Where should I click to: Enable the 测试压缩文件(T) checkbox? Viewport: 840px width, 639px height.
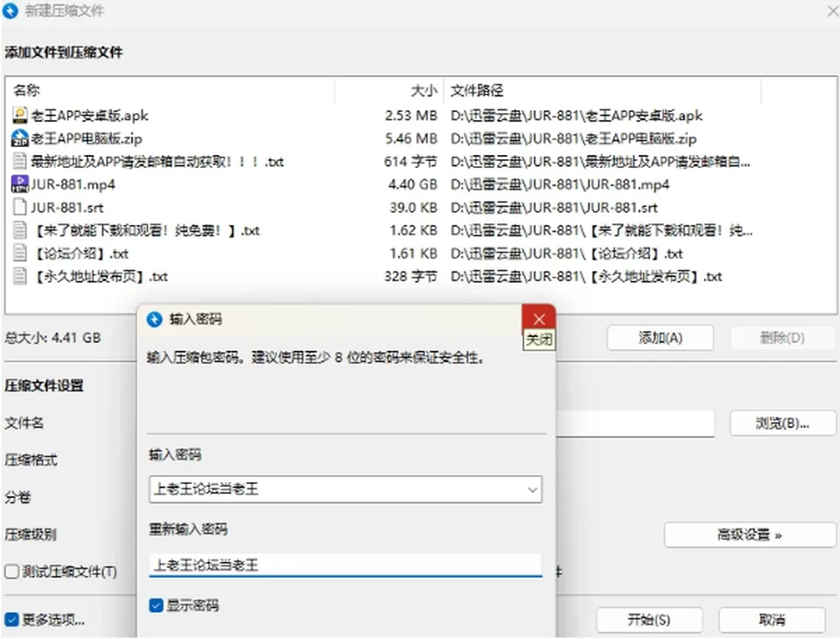point(11,572)
